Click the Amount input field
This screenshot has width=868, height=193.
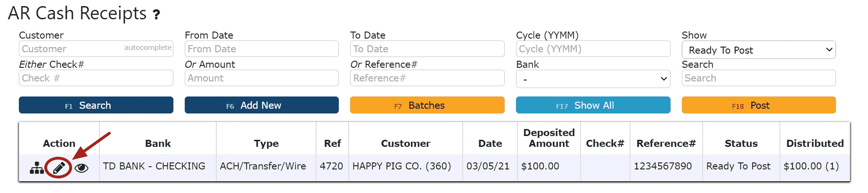click(262, 78)
